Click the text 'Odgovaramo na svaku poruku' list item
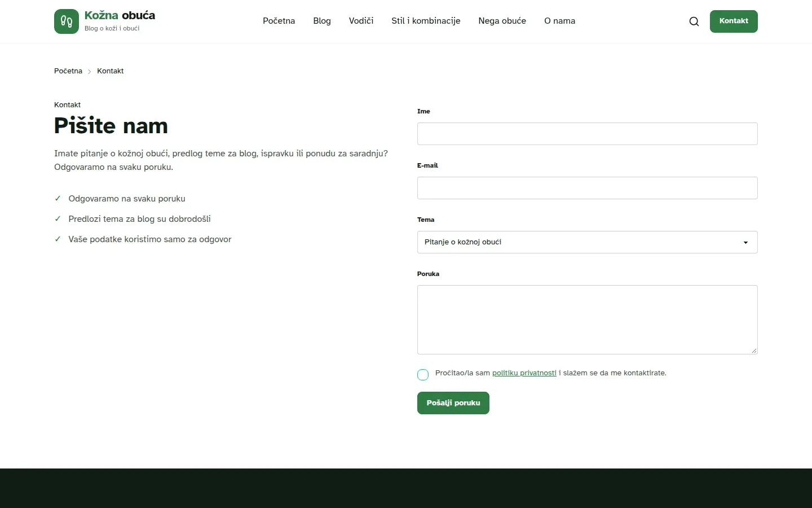Image resolution: width=812 pixels, height=508 pixels. point(127,199)
